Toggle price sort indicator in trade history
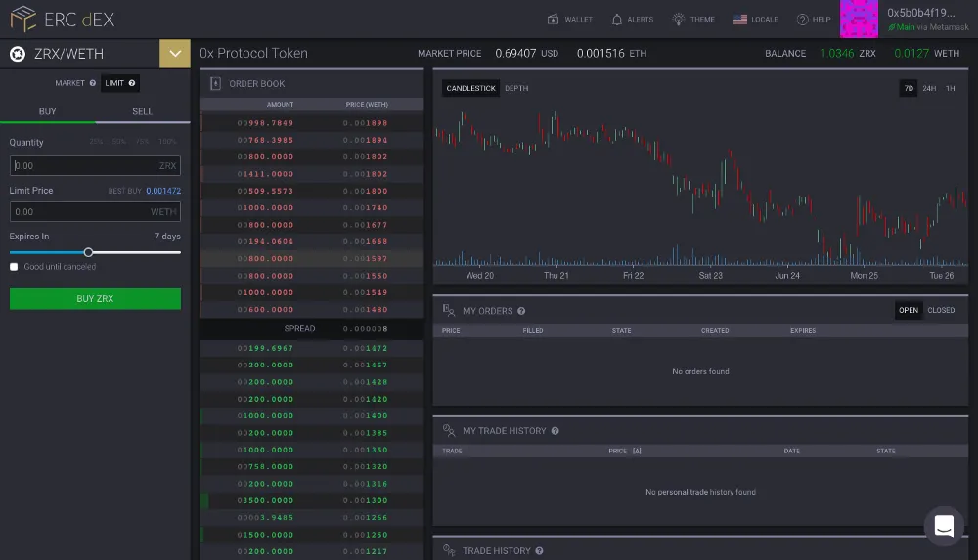The image size is (978, 560). click(x=637, y=451)
